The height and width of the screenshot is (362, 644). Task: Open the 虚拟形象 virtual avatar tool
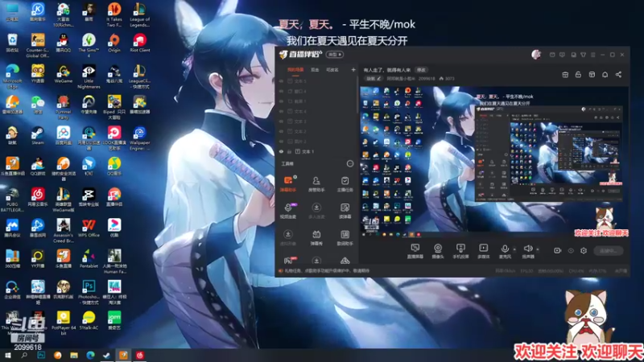coord(288,237)
